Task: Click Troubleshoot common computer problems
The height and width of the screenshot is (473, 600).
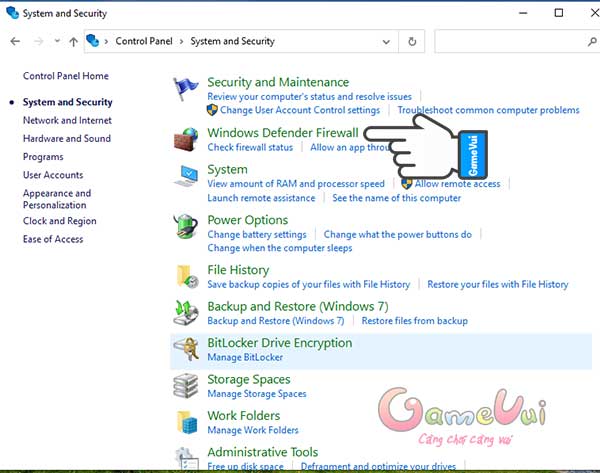Action: [x=489, y=110]
